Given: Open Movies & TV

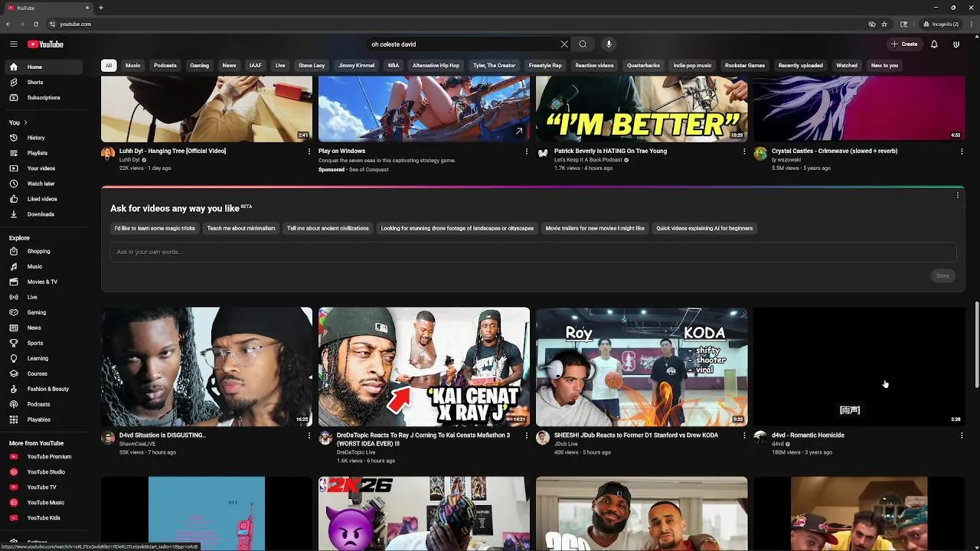Looking at the screenshot, I should coord(43,282).
